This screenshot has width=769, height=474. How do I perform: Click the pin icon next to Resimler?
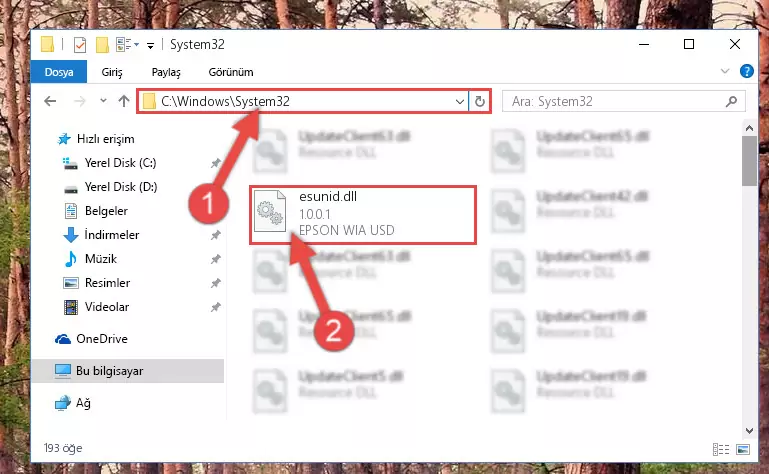click(x=215, y=284)
